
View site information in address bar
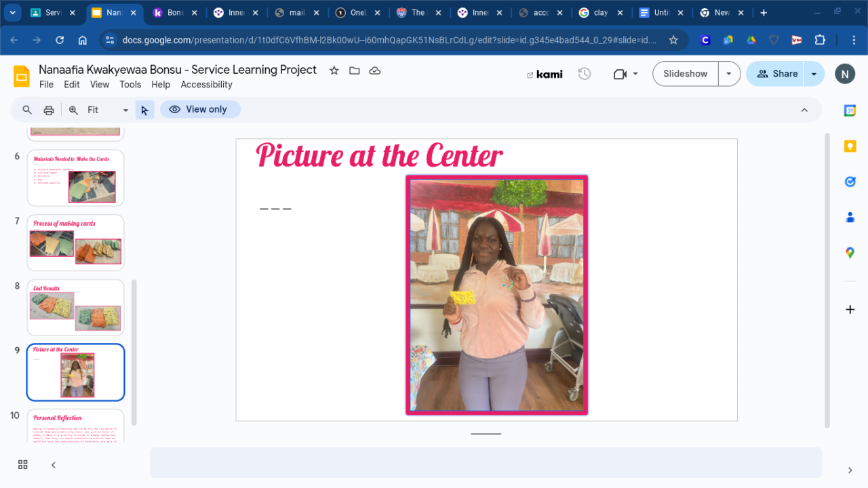pyautogui.click(x=111, y=40)
